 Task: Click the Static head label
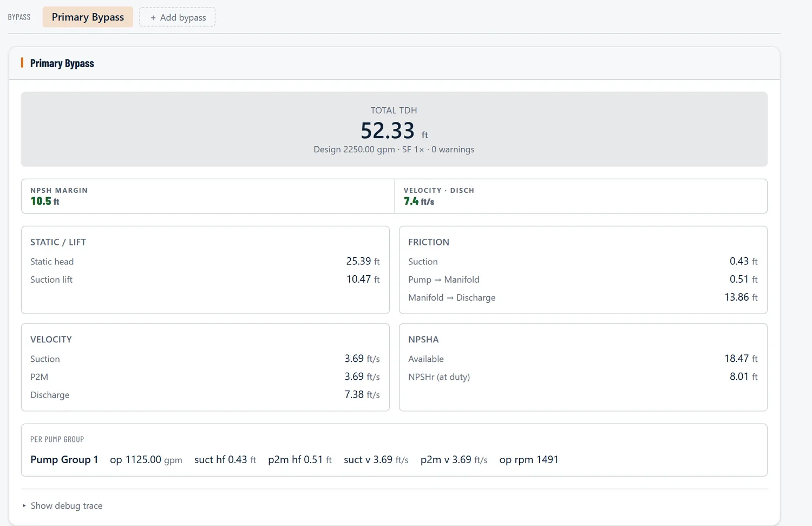pyautogui.click(x=52, y=262)
